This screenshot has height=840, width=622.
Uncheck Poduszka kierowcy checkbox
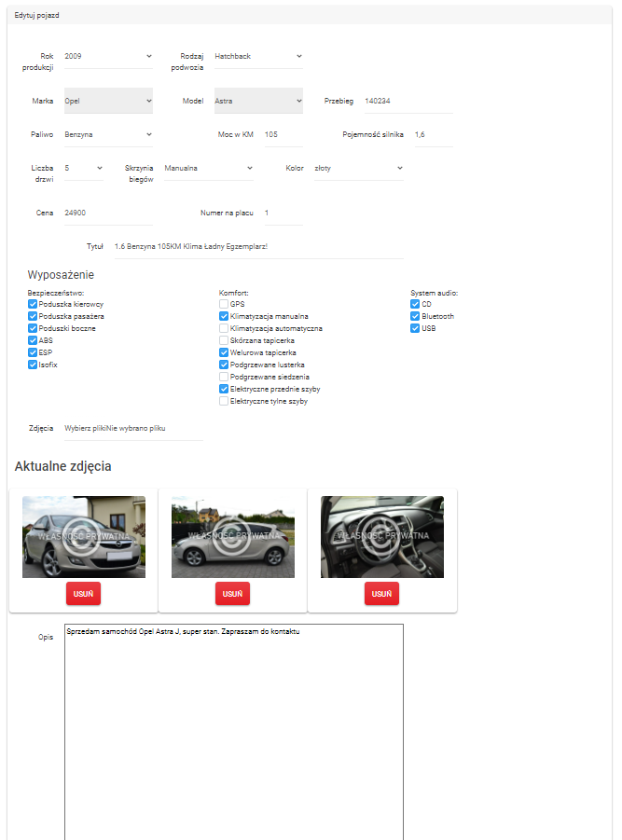pos(33,304)
